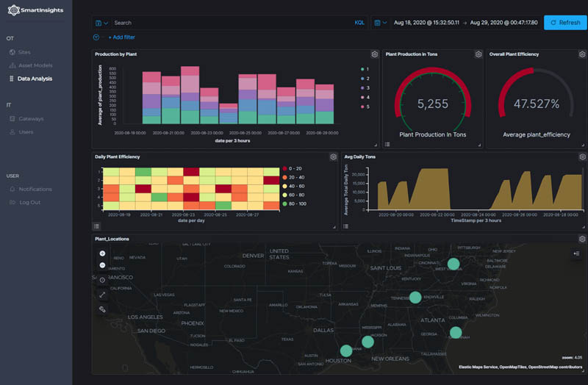Click the 47.527% efficiency gauge value
588x385 pixels.
(537, 104)
